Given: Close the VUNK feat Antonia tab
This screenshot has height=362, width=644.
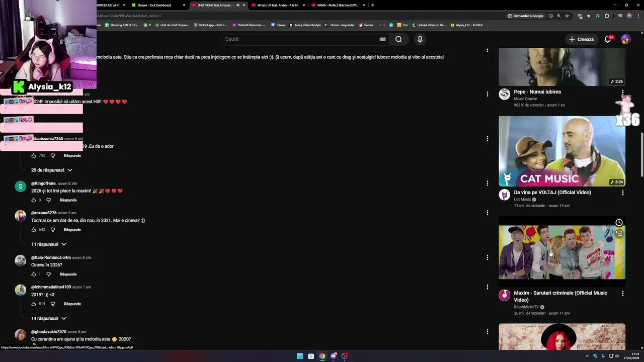Looking at the screenshot, I should [x=244, y=5].
